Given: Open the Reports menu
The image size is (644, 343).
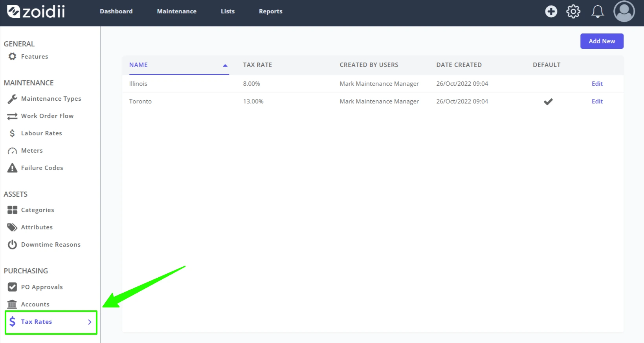Looking at the screenshot, I should tap(270, 11).
